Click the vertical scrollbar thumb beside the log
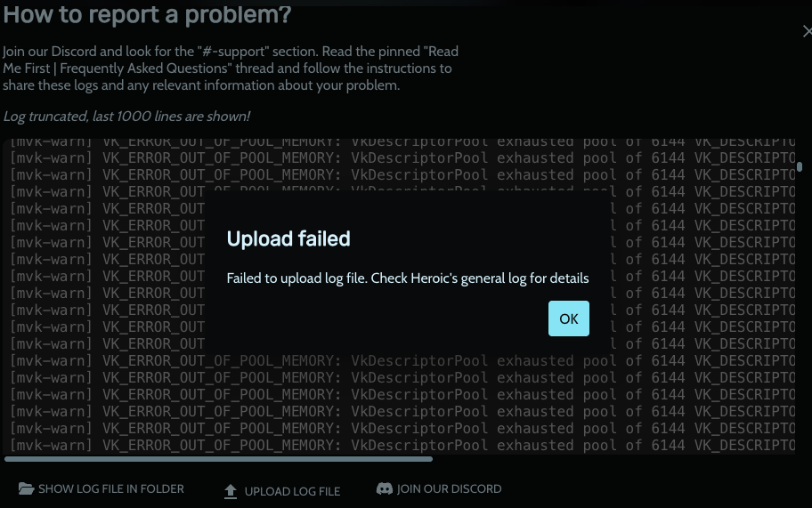The image size is (812, 508). pos(800,166)
